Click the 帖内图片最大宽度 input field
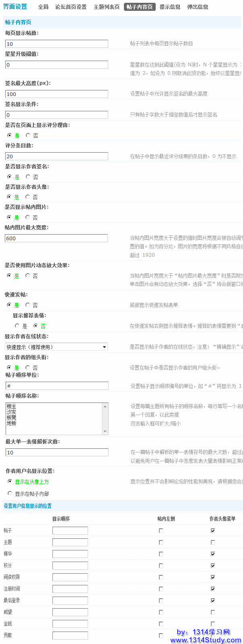The image size is (243, 644). tap(56, 238)
